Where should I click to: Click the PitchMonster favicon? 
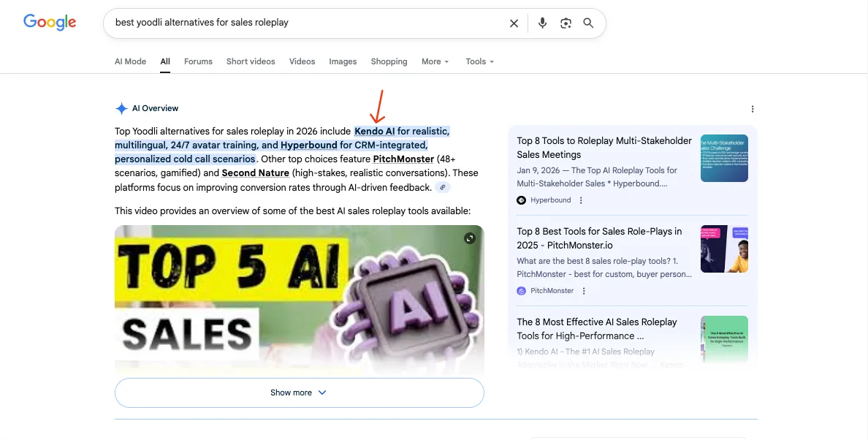click(x=522, y=291)
